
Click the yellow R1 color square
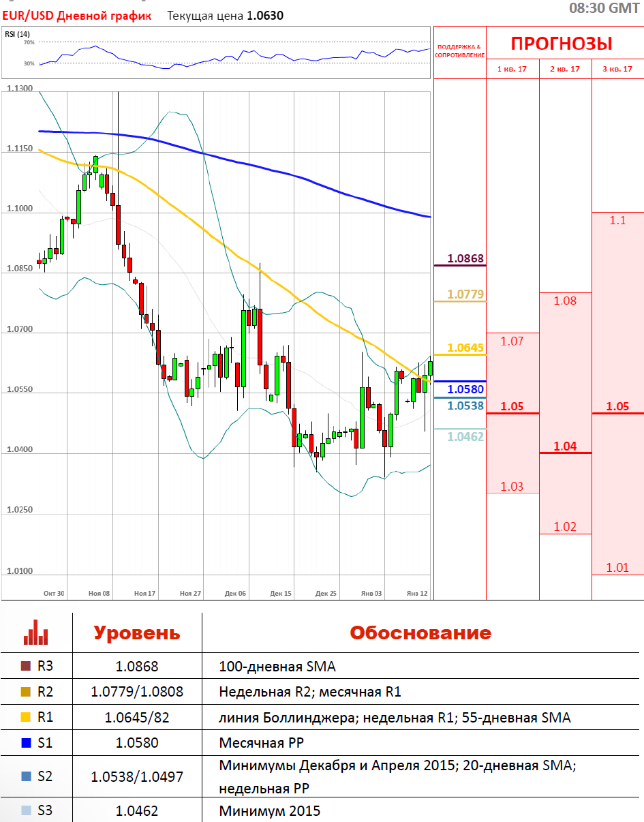click(x=26, y=718)
